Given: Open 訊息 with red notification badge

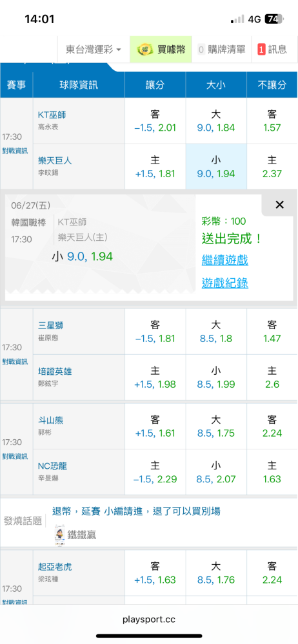Looking at the screenshot, I should coord(272,50).
